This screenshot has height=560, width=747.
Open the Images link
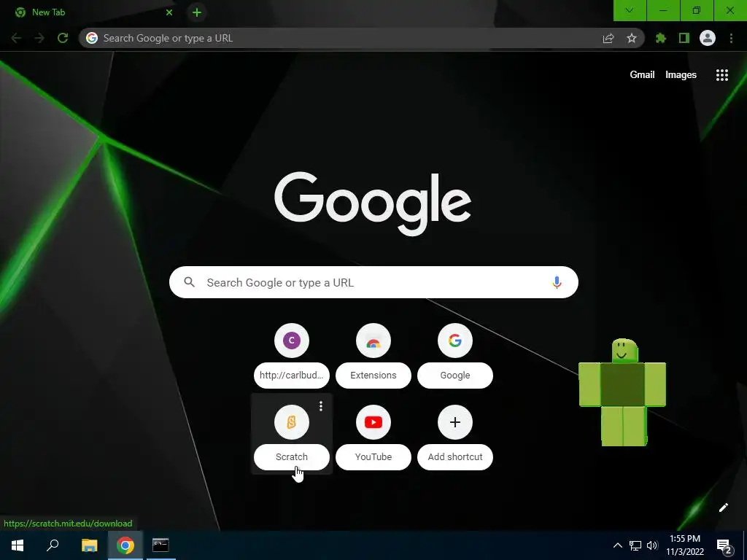681,75
